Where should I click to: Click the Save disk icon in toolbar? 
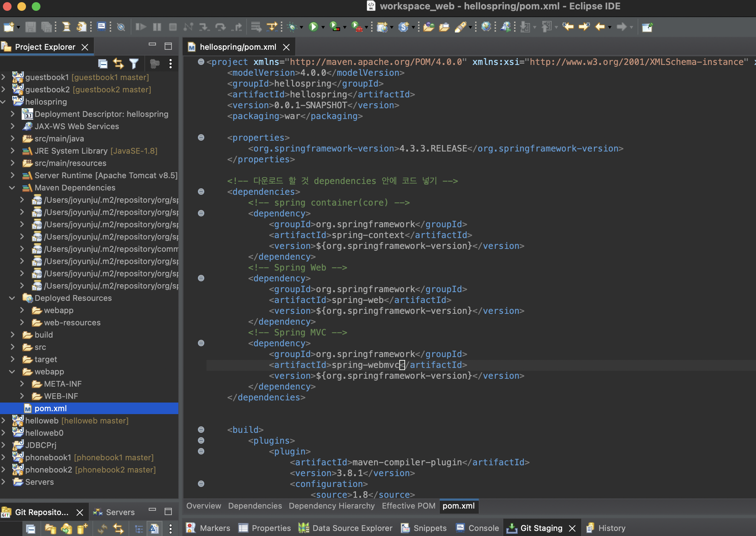tap(30, 27)
